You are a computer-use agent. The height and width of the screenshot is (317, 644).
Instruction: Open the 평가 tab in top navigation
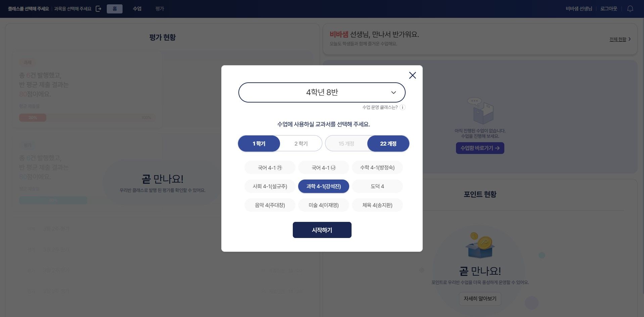[x=159, y=9]
